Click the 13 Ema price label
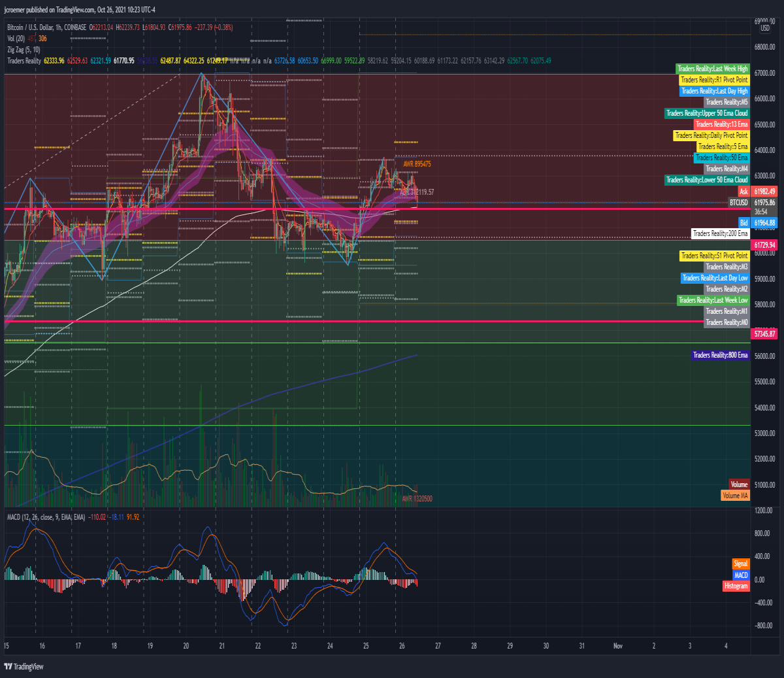784x678 pixels. 722,124
